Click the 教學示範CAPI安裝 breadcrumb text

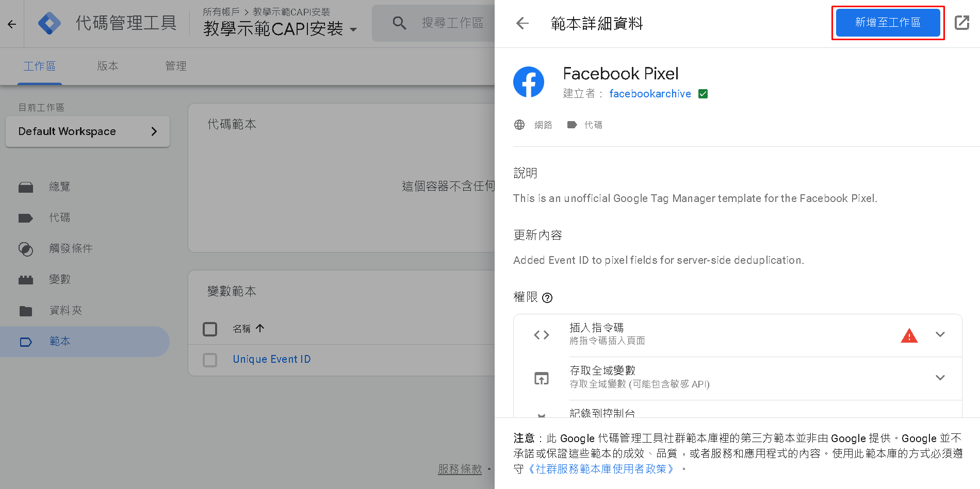[291, 12]
